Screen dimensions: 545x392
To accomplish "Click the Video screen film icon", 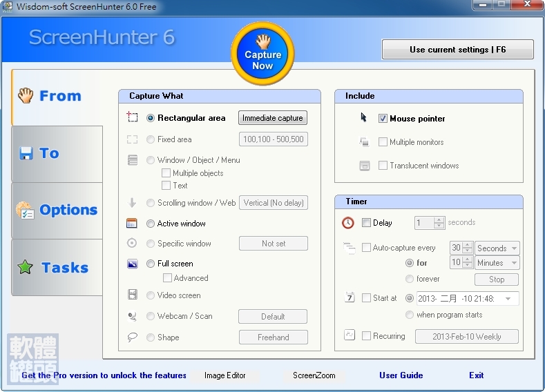I will click(x=133, y=295).
